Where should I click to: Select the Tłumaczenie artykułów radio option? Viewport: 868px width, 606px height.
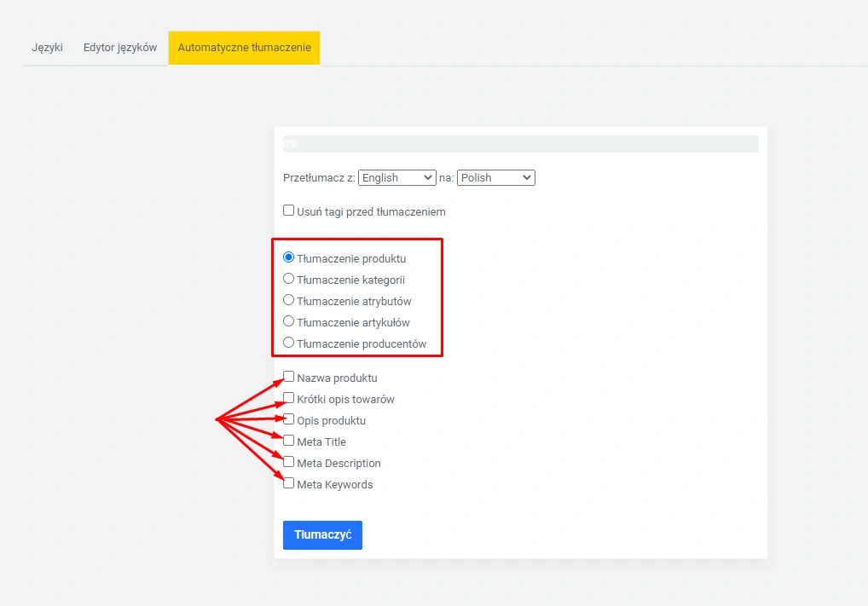(x=289, y=321)
